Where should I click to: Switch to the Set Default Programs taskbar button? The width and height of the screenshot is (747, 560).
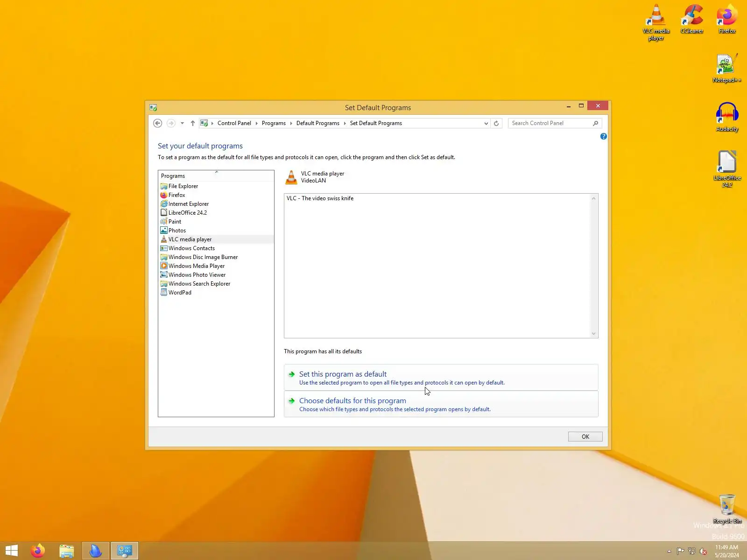(x=125, y=551)
